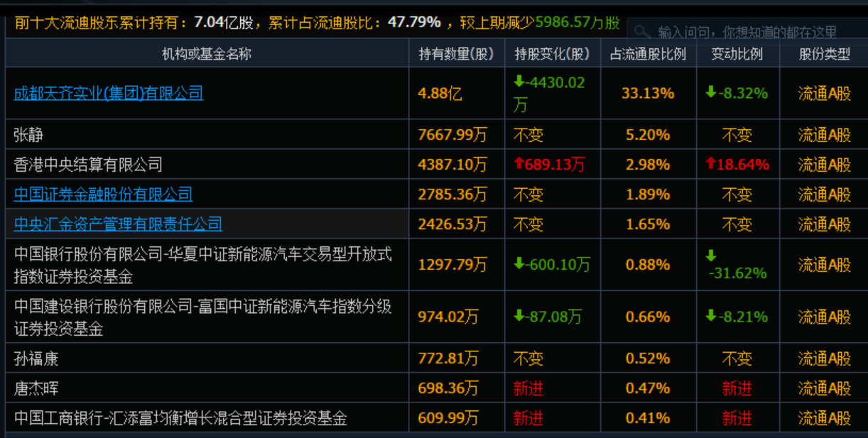The height and width of the screenshot is (438, 868).
Task: Click share ratio 0.41%
Action: (x=648, y=418)
